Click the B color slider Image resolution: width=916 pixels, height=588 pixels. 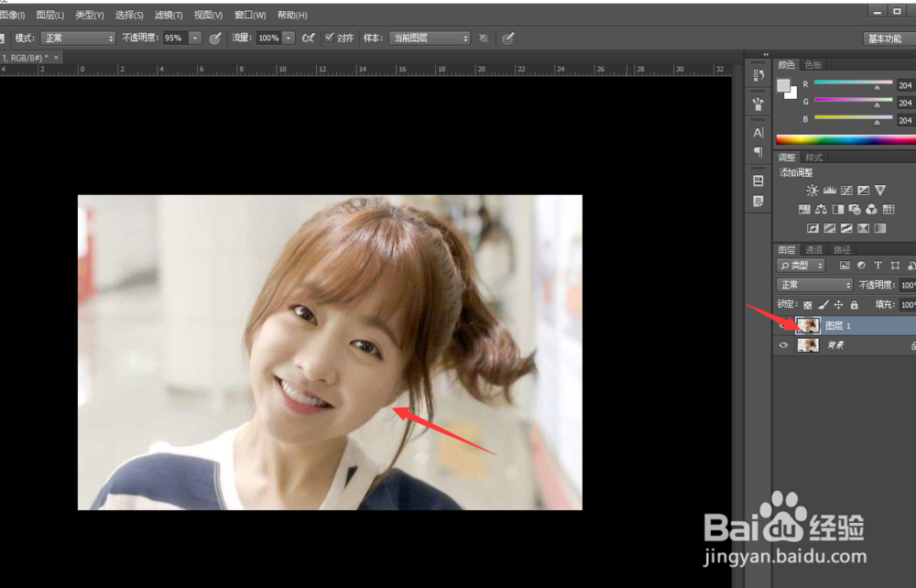pos(854,118)
